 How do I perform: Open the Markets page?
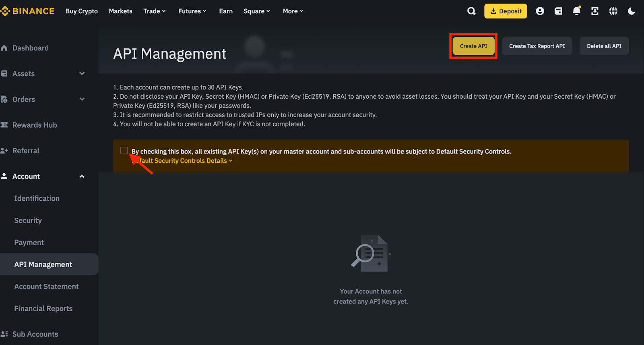click(x=120, y=11)
